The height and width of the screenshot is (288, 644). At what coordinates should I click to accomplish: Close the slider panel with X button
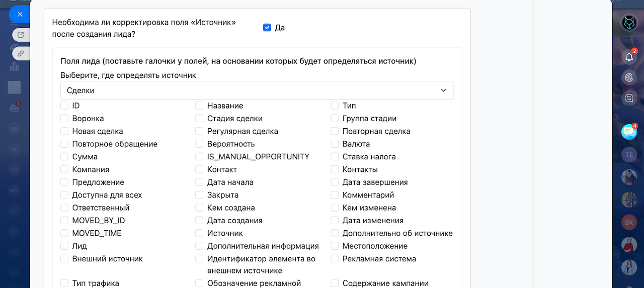(x=20, y=14)
